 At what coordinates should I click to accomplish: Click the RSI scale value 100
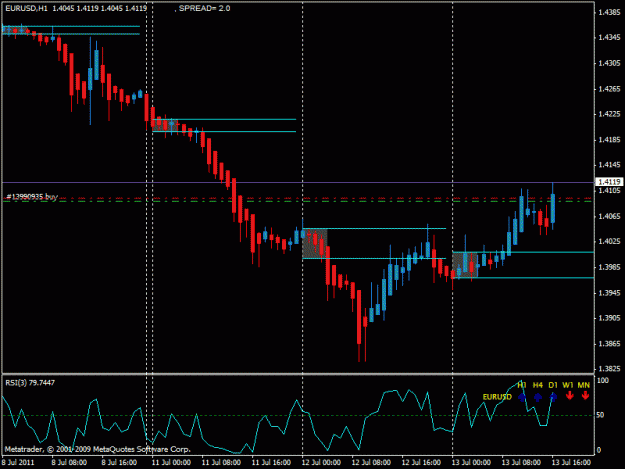point(603,381)
